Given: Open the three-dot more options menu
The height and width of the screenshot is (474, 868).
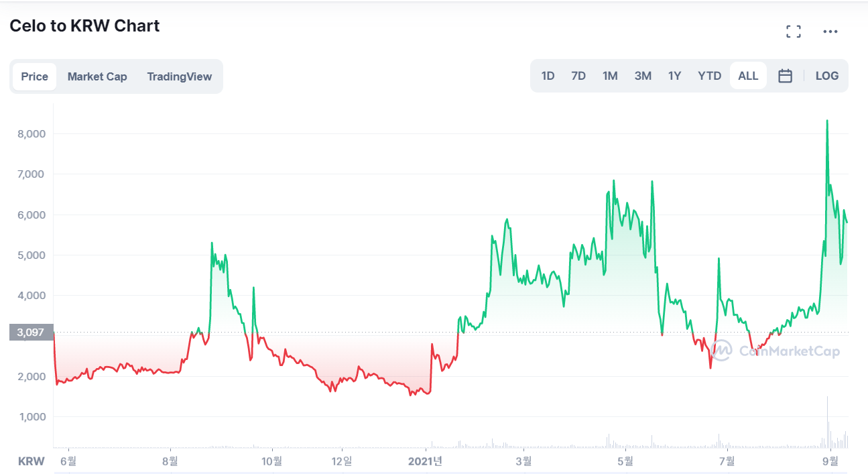Looking at the screenshot, I should click(830, 32).
